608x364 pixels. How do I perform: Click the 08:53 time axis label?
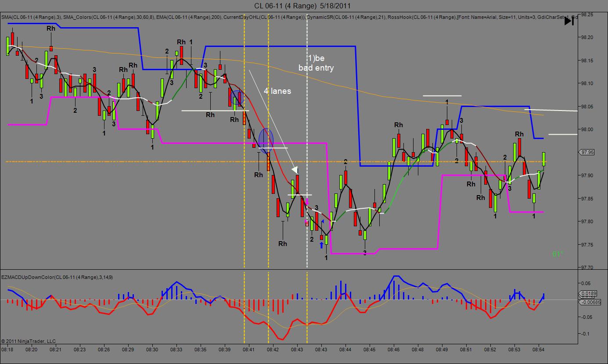click(x=514, y=350)
